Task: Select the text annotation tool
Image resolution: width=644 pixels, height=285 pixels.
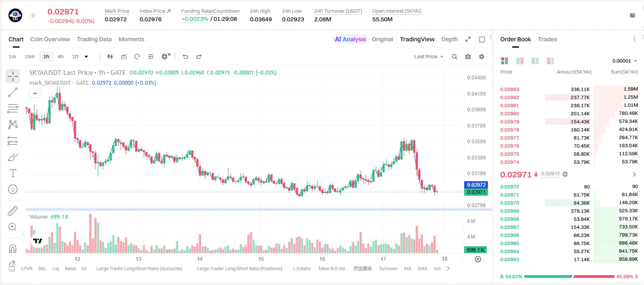Action: [x=13, y=173]
